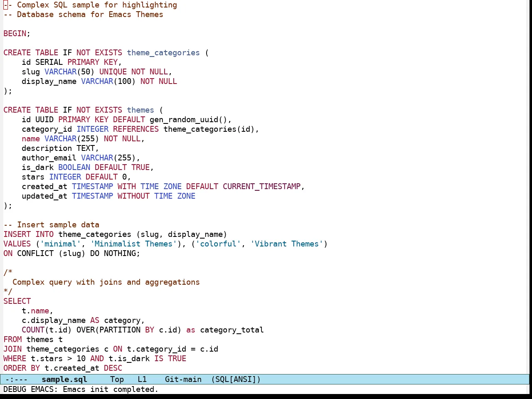Click the PARTITION keyword
532x399 pixels.
[120, 330]
